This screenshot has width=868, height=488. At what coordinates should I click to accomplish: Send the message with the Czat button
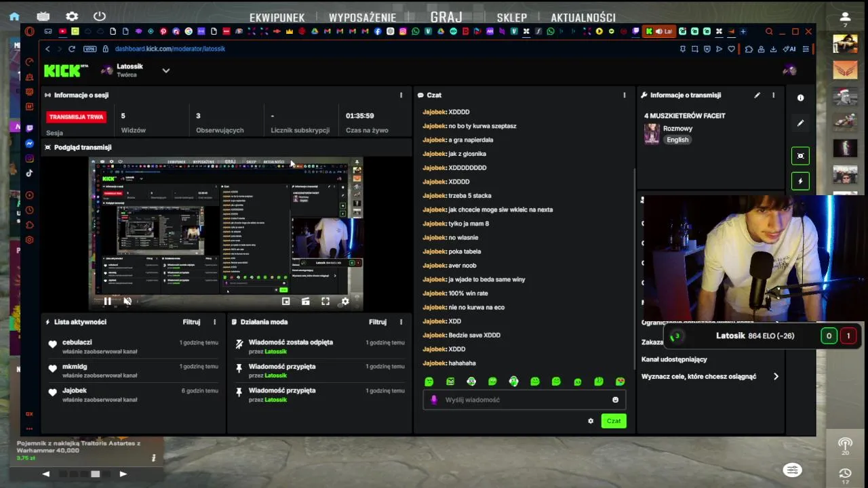coord(614,421)
